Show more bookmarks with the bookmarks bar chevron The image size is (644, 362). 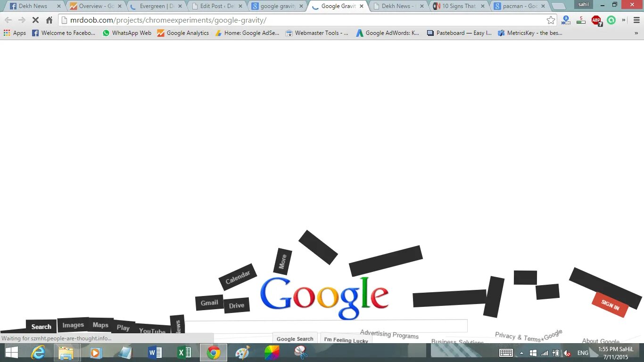click(637, 33)
